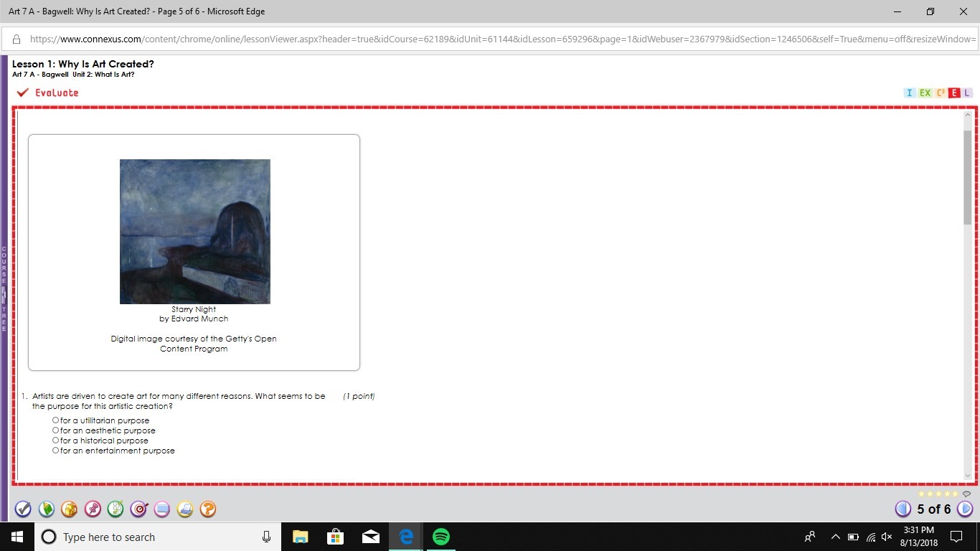Click the orange backpack icon
Screen dimensions: 980x551
click(x=69, y=509)
